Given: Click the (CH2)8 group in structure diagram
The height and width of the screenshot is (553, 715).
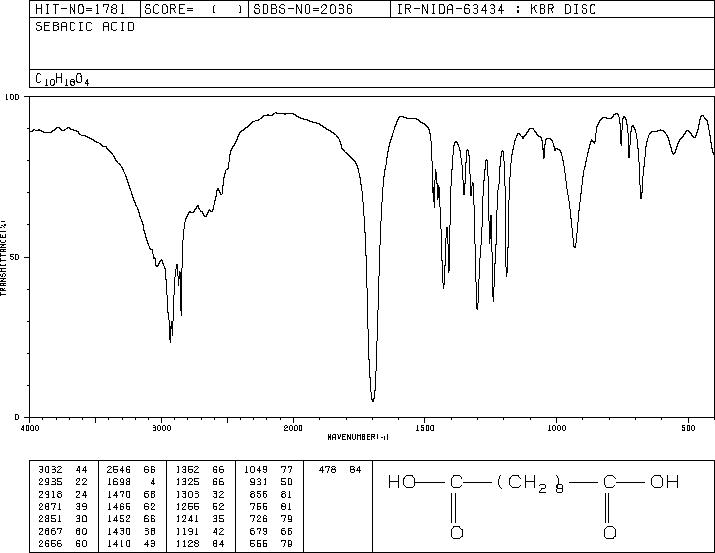Looking at the screenshot, I should 530,484.
